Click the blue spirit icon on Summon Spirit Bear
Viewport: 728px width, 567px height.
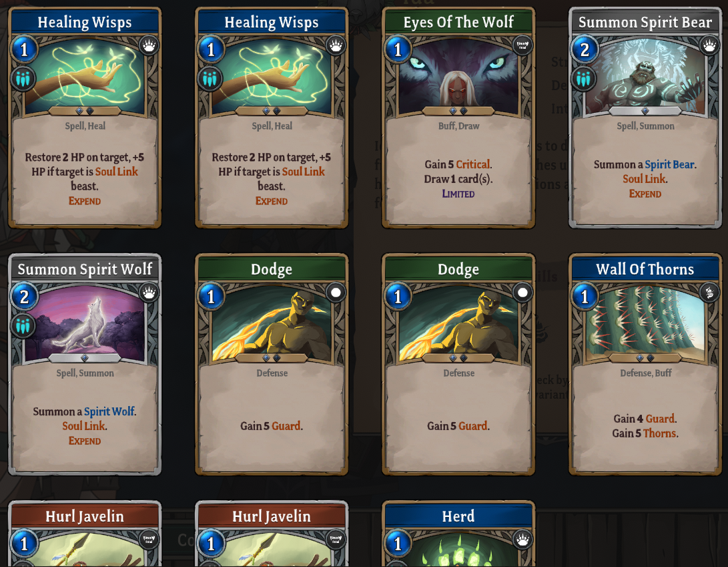tap(584, 79)
